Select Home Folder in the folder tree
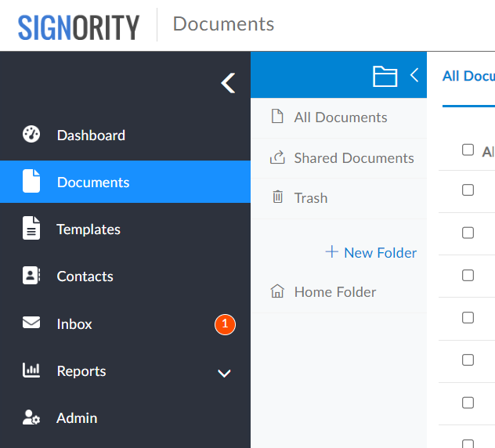495x448 pixels. click(334, 292)
